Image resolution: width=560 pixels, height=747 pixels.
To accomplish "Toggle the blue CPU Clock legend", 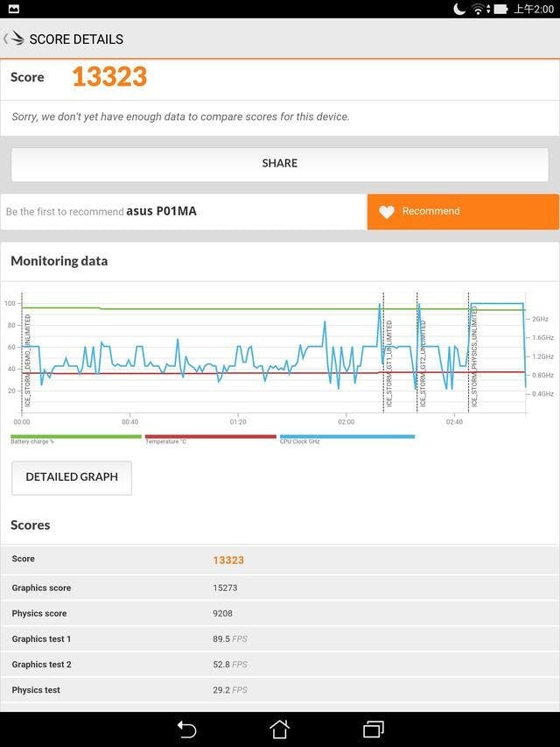I will [x=346, y=438].
